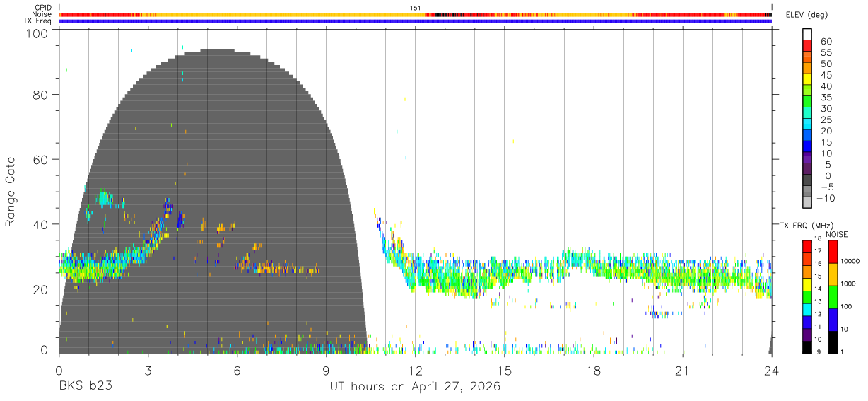The height and width of the screenshot is (401, 868).
Task: Click the 25 label on ELEV colorbar
Action: pos(825,120)
